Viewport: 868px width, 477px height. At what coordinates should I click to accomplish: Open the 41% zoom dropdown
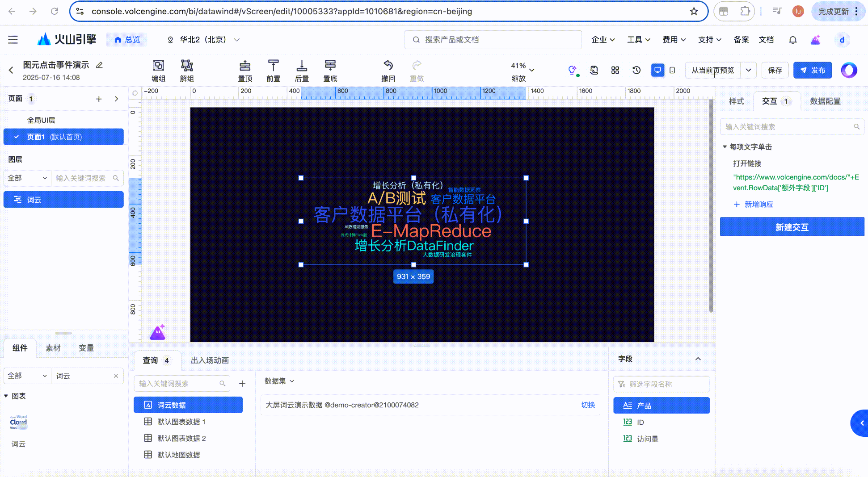[531, 70]
